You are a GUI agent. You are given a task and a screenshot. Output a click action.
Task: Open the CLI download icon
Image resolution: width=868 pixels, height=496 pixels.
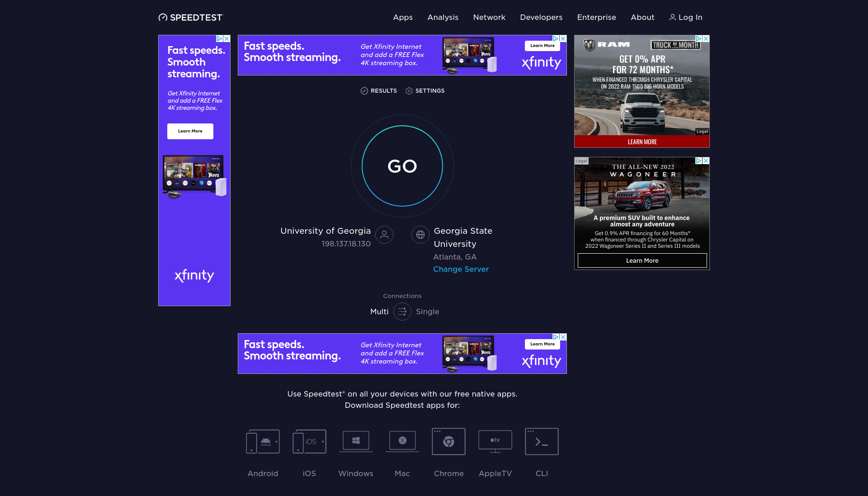point(542,441)
